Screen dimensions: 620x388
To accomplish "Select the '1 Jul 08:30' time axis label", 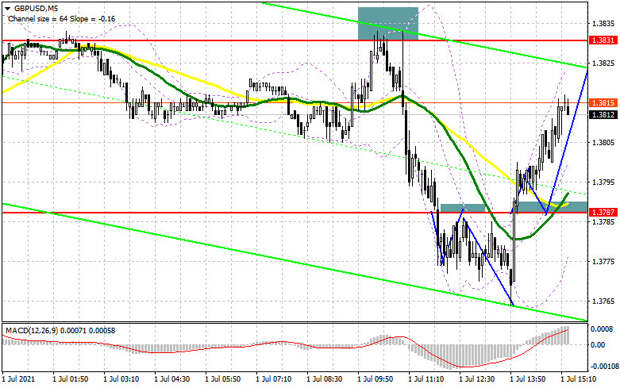I will pos(325,379).
